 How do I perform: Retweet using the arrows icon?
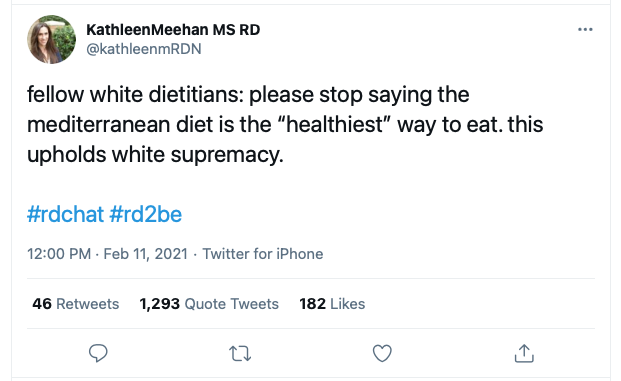240,353
